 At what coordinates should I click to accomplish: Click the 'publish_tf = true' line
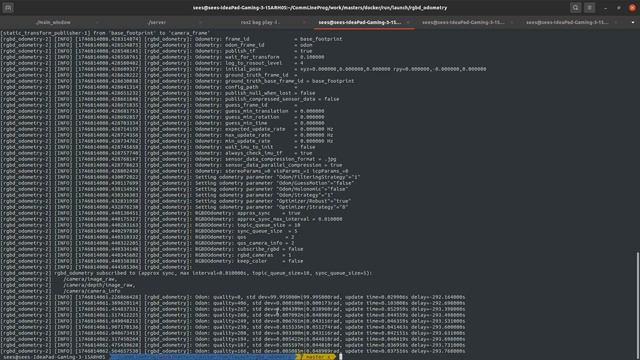157,51
